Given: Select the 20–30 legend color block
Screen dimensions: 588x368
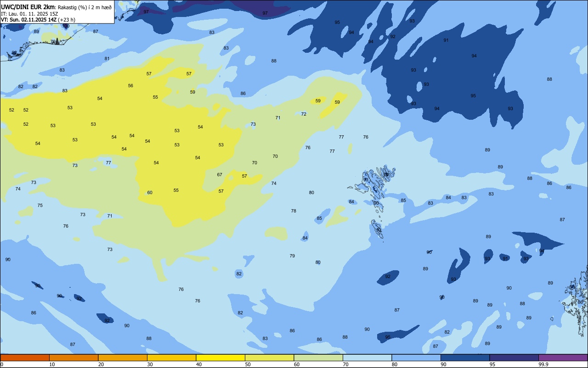Looking at the screenshot, I should 123,357.
